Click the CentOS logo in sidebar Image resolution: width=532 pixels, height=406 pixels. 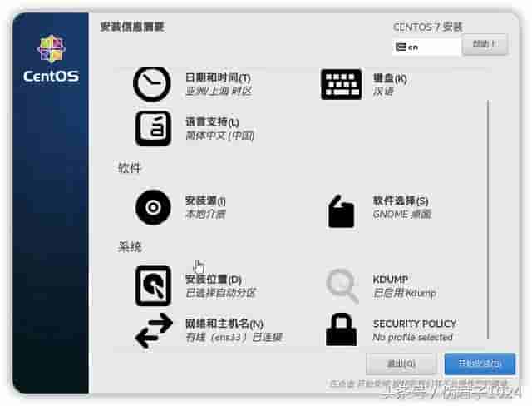click(51, 58)
